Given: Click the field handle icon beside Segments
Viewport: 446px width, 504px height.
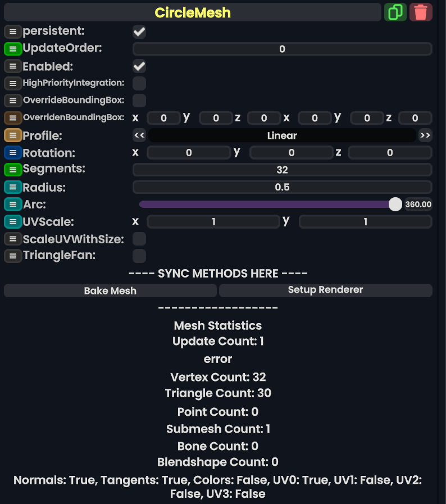Looking at the screenshot, I should pos(12,169).
